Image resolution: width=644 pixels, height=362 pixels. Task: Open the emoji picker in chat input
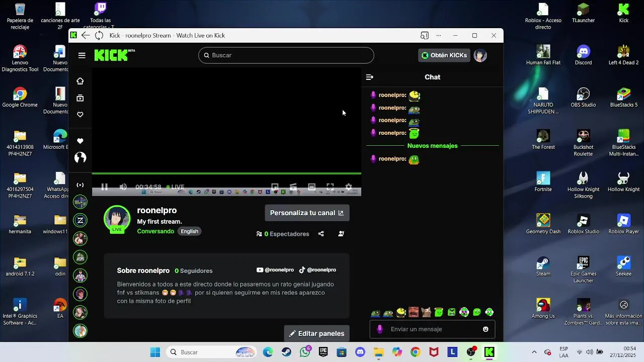coord(486,329)
